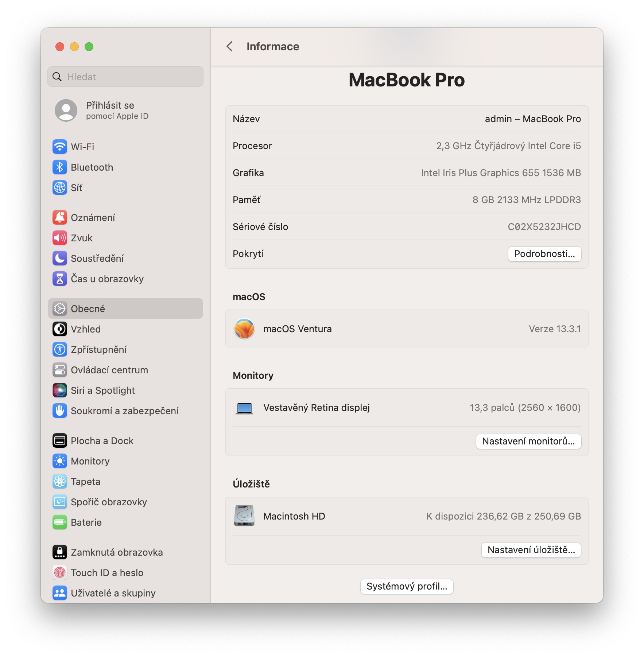Image resolution: width=644 pixels, height=657 pixels.
Task: Click the Macintosh HD drive icon
Action: 244,516
